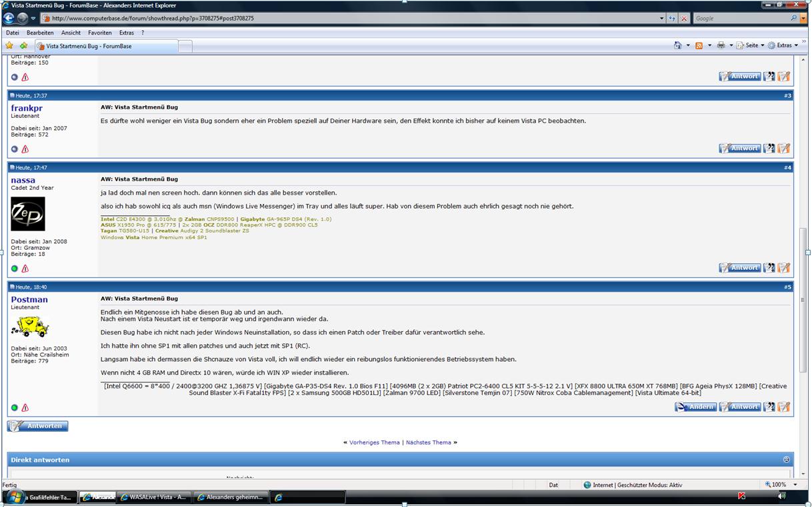Click the quote icon in frankpr's post
Screen dimensions: 812x507
pos(769,148)
